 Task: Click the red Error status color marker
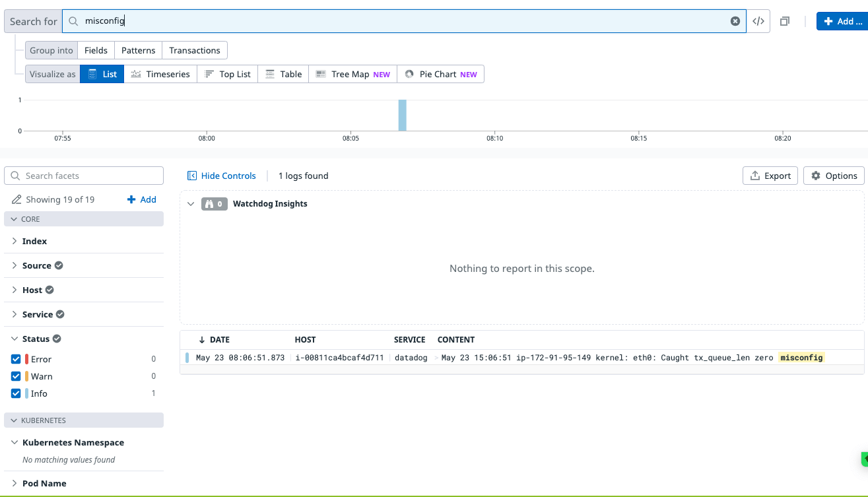pyautogui.click(x=27, y=359)
